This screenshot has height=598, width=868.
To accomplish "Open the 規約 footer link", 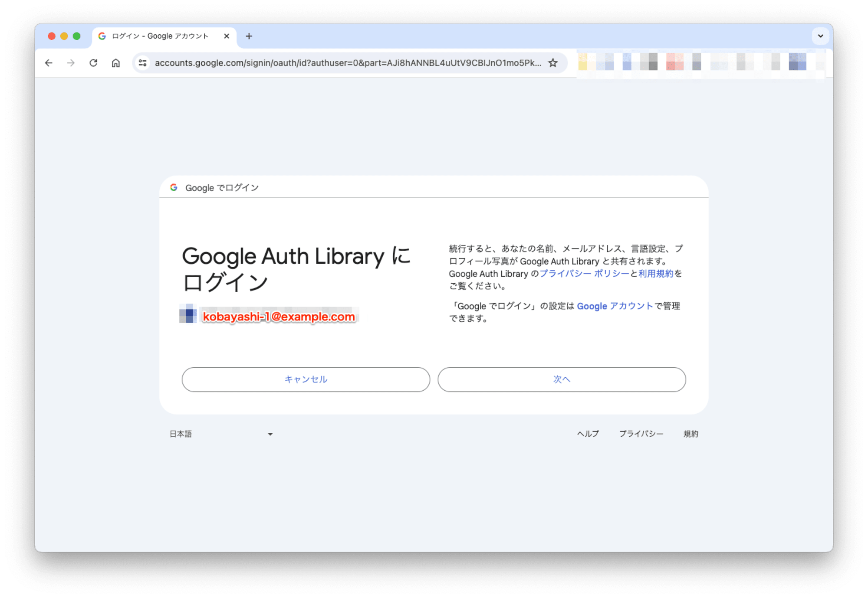I will 691,434.
